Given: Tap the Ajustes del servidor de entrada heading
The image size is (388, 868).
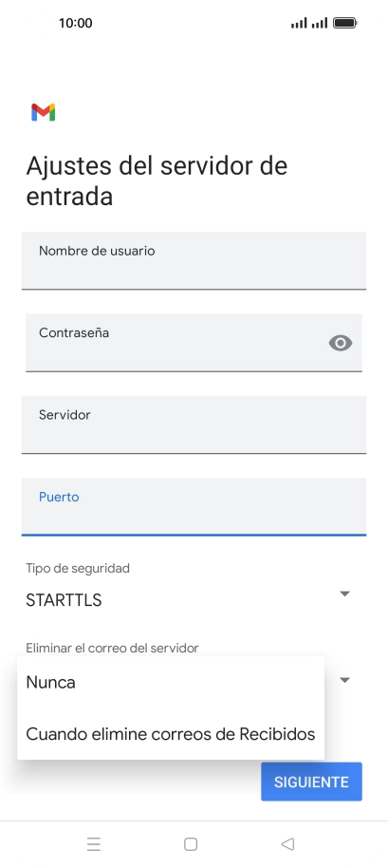Looking at the screenshot, I should click(x=157, y=181).
